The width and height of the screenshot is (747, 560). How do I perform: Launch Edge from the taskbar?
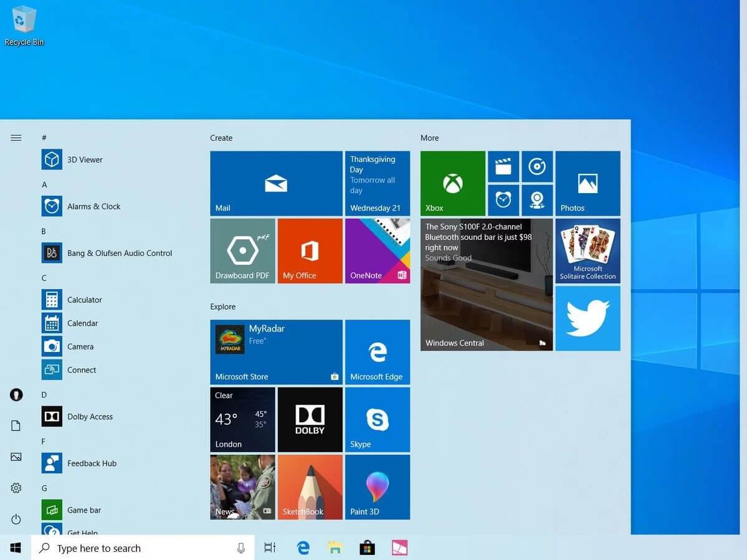pyautogui.click(x=303, y=548)
